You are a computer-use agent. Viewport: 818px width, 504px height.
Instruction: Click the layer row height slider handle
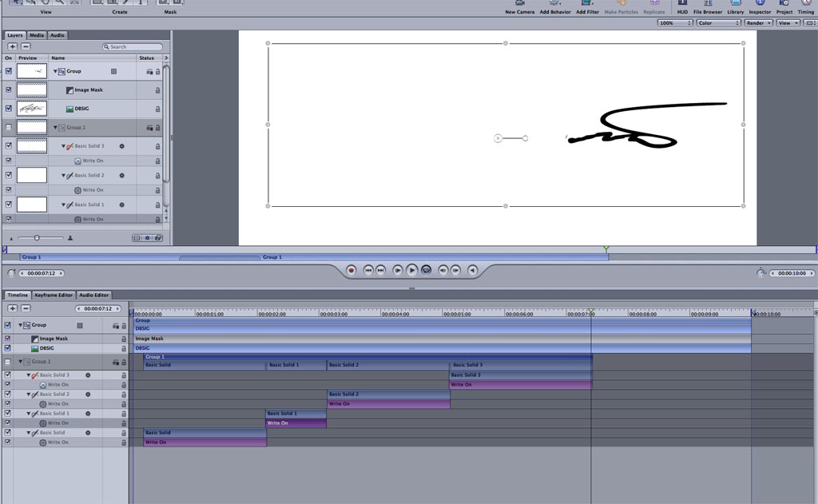coord(37,238)
